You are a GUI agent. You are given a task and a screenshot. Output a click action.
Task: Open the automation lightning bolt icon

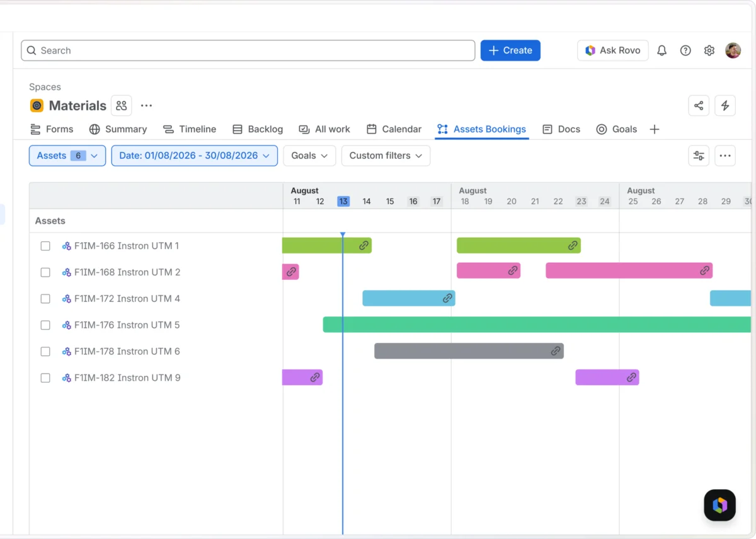point(725,105)
